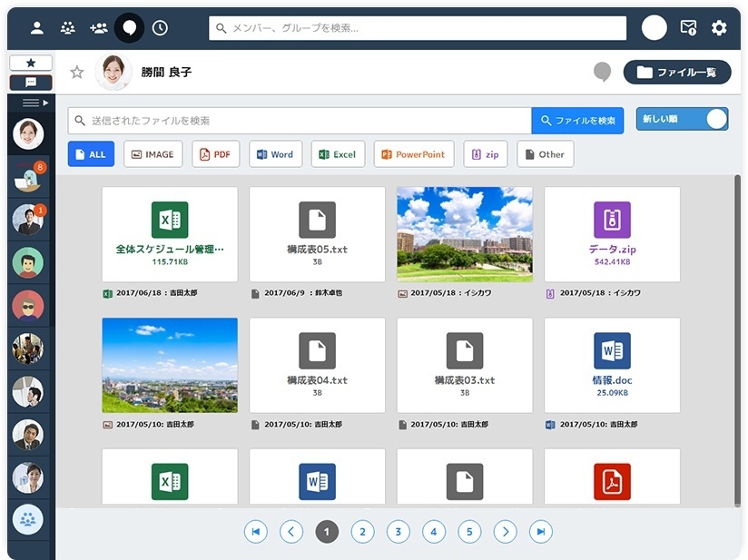
Task: Click the gray chat bubble icon
Action: (x=602, y=73)
